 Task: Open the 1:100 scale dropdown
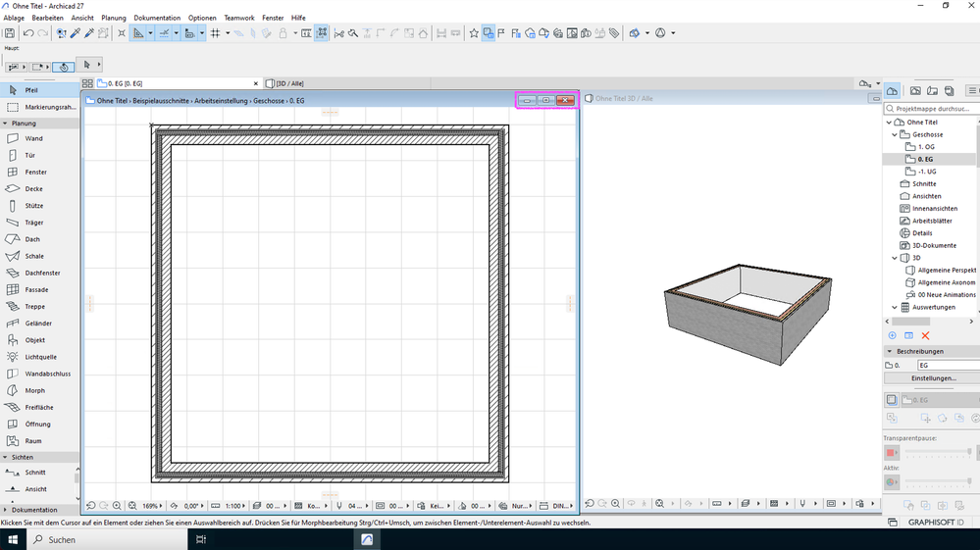[x=233, y=506]
